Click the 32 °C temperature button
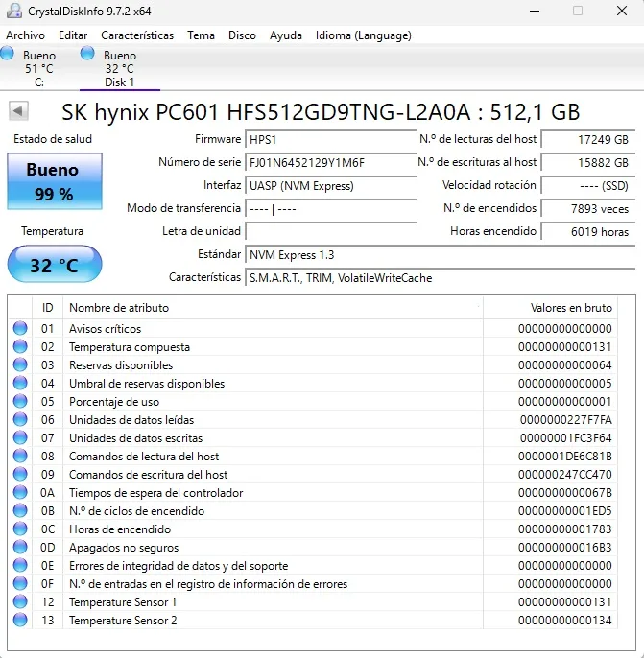This screenshot has width=644, height=658. tap(55, 264)
